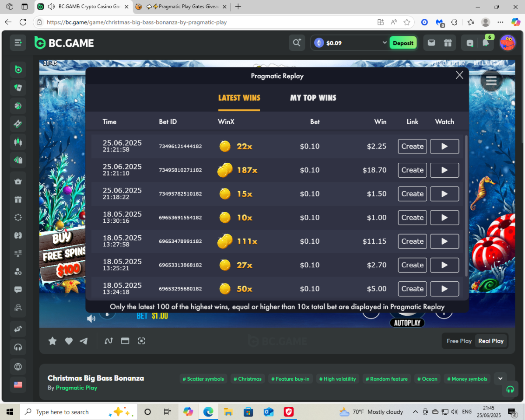
Task: Mute the game sound speaker icon
Action: (x=91, y=318)
